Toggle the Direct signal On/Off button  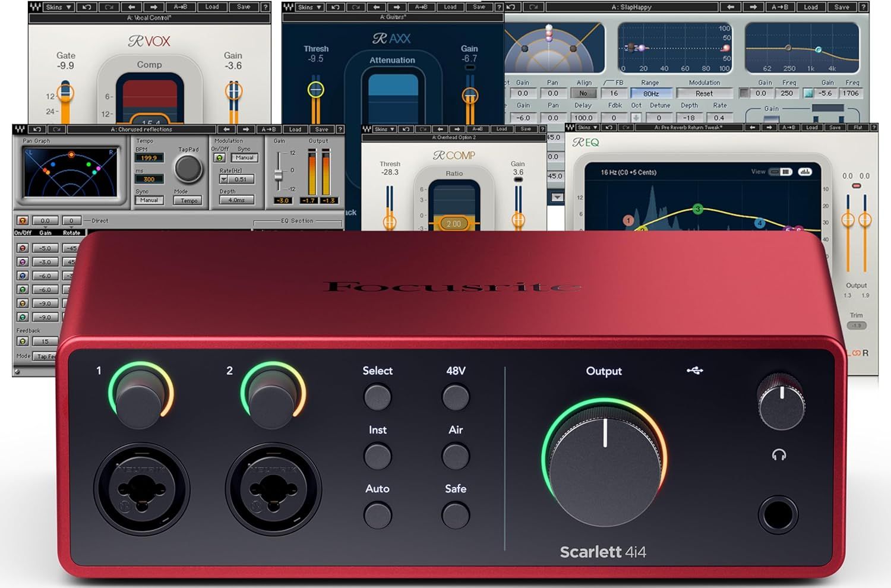tap(23, 220)
